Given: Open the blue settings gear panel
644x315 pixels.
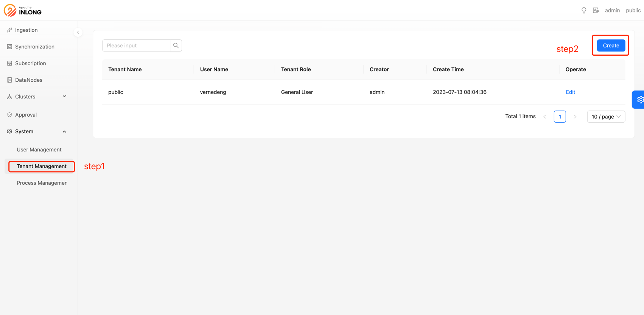Looking at the screenshot, I should click(639, 100).
